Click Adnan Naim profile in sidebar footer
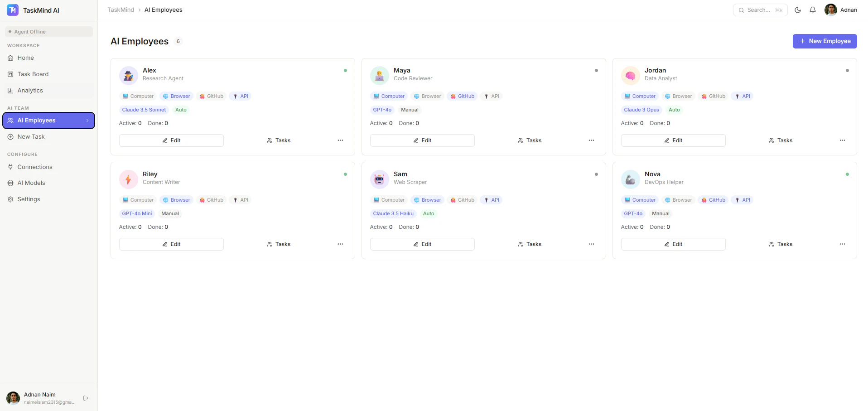This screenshot has height=411, width=868. [x=41, y=398]
